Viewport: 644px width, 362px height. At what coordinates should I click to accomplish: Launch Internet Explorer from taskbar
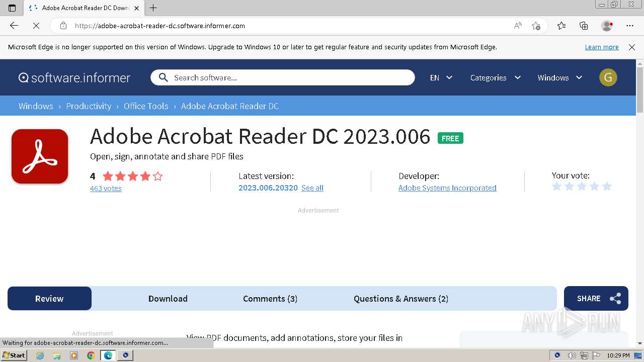40,355
